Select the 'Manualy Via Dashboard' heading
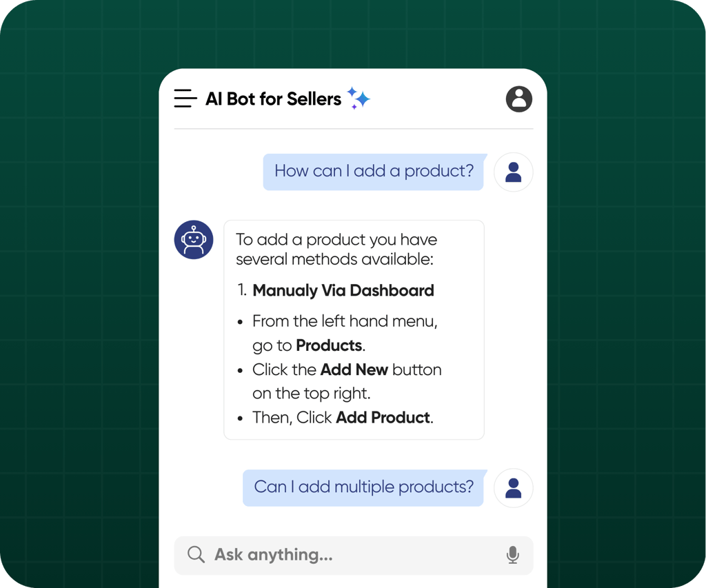 pos(343,290)
